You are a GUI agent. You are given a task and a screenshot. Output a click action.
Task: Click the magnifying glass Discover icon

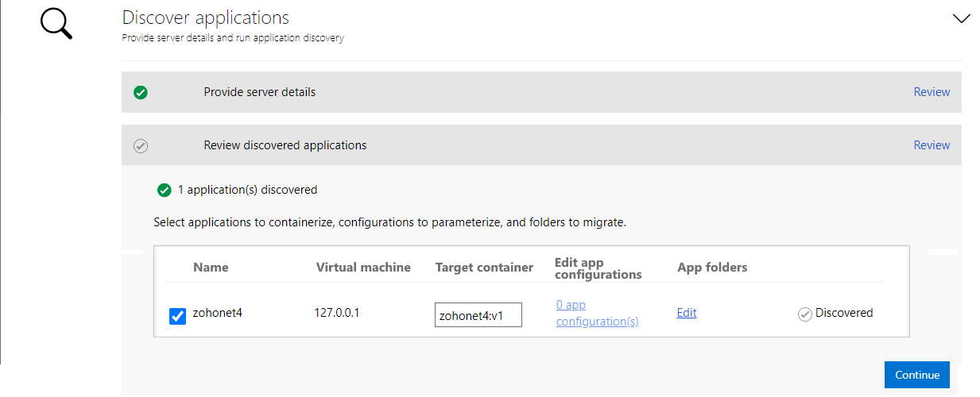click(56, 23)
